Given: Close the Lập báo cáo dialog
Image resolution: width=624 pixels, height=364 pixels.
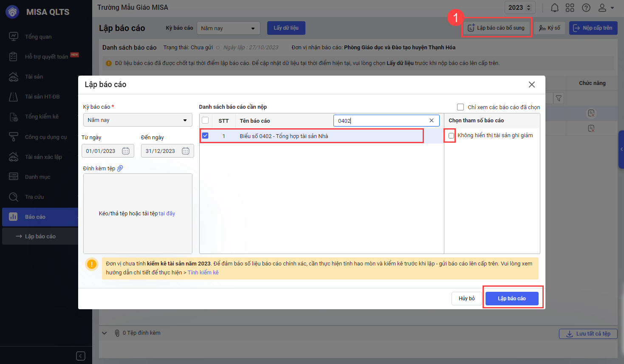Looking at the screenshot, I should pos(532,85).
